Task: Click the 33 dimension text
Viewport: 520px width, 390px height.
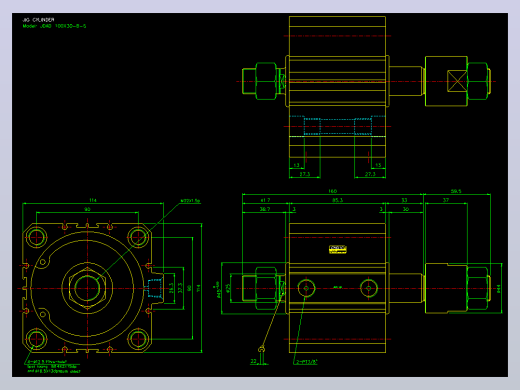Action: pos(404,200)
